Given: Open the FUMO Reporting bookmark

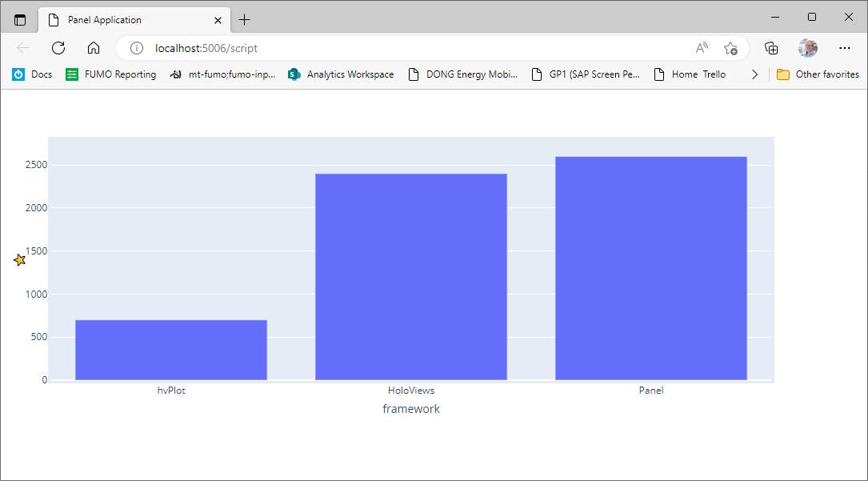Looking at the screenshot, I should (110, 74).
